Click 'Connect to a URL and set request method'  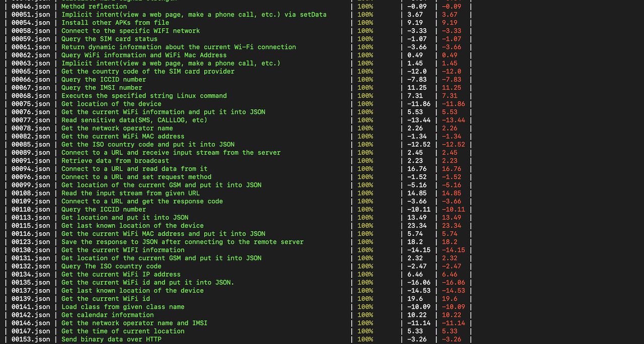click(136, 177)
